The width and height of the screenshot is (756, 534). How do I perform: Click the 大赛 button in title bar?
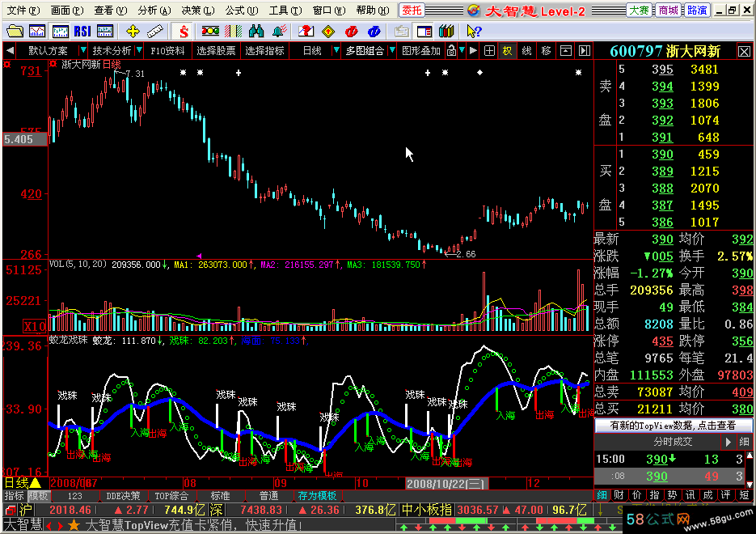pos(640,11)
